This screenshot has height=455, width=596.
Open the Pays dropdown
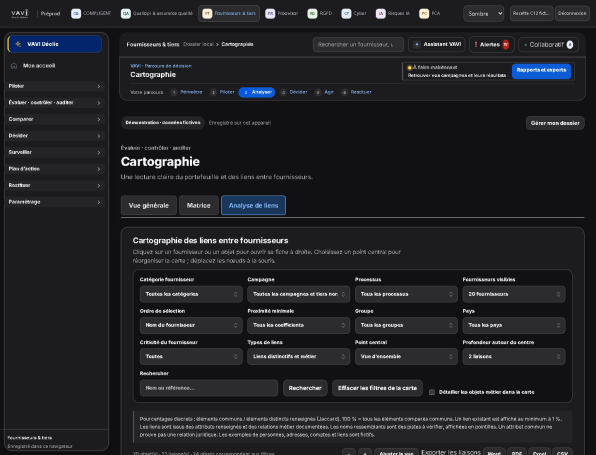coord(514,325)
